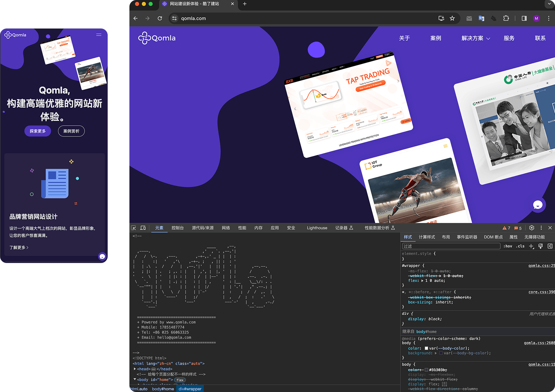Open the Google Translate extension icon
Image resolution: width=555 pixels, height=392 pixels.
point(481,18)
